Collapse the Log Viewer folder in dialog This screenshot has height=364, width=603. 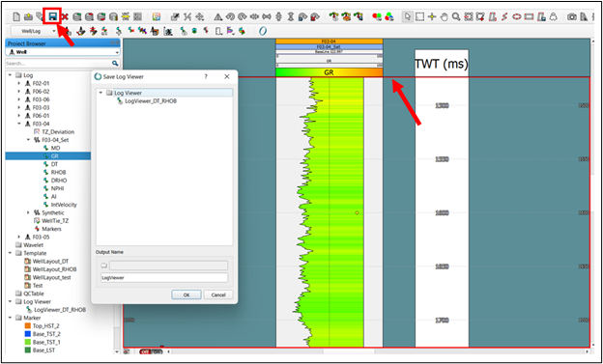pyautogui.click(x=101, y=93)
